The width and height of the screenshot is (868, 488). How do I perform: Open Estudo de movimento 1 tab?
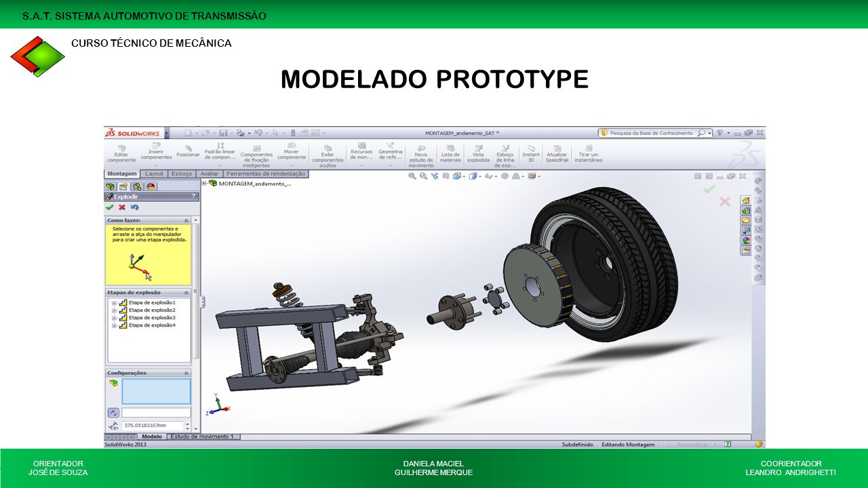(203, 436)
